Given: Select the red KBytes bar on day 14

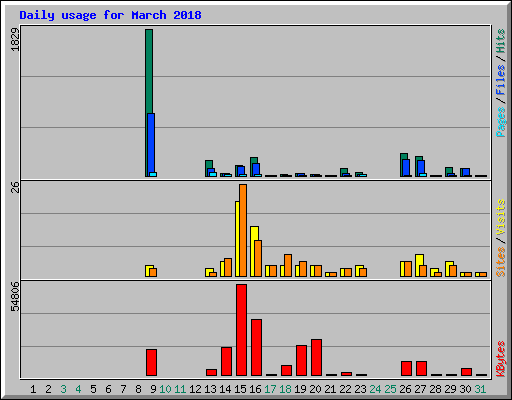Looking at the screenshot, I should click(226, 362).
